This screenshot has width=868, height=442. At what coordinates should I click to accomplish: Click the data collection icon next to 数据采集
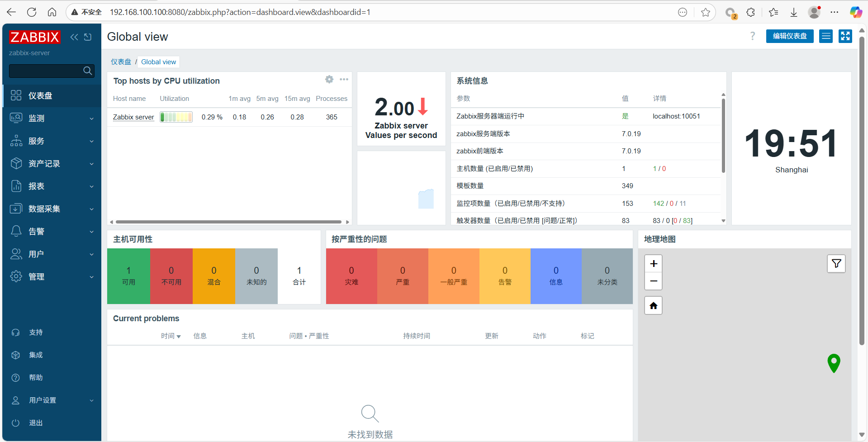(x=16, y=209)
